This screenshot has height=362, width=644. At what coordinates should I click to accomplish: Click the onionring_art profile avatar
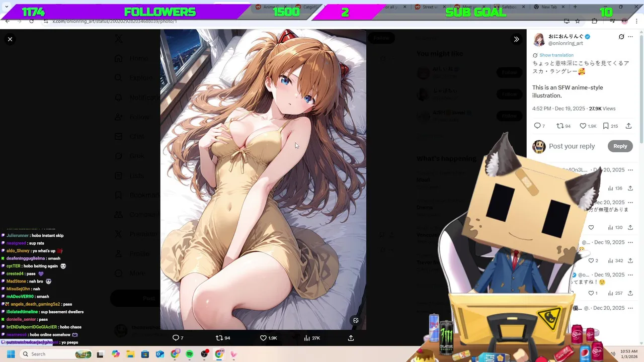point(539,40)
